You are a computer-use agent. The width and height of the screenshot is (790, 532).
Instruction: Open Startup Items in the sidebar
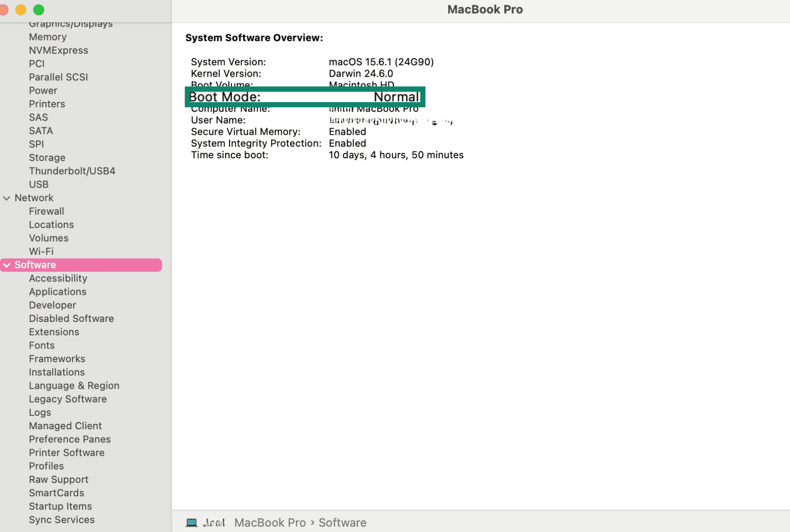point(60,506)
